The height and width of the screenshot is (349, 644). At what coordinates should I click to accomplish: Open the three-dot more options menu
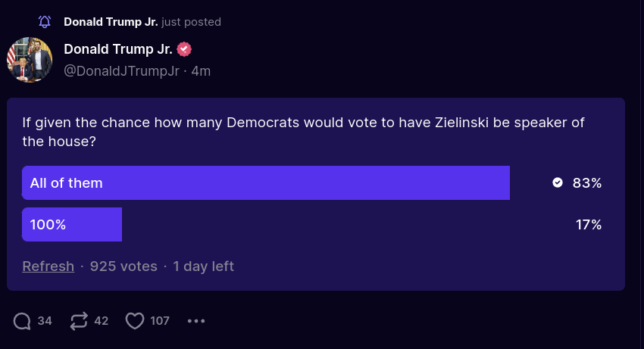[196, 321]
